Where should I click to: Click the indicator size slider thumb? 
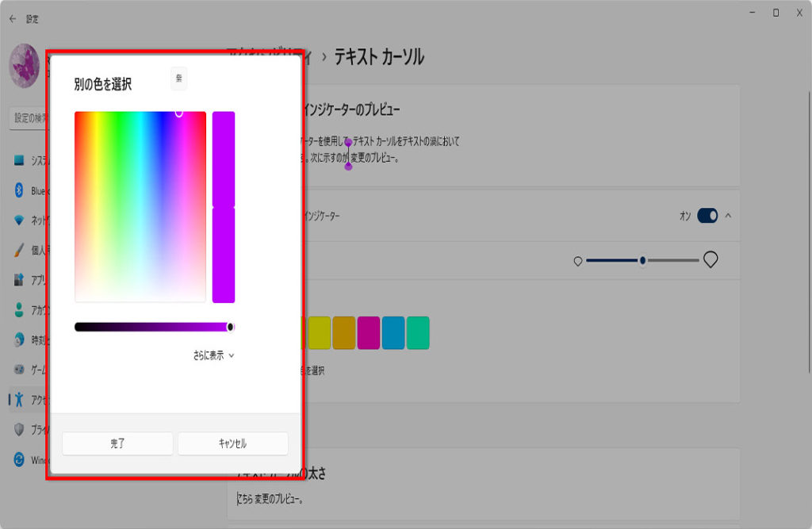[x=642, y=260]
